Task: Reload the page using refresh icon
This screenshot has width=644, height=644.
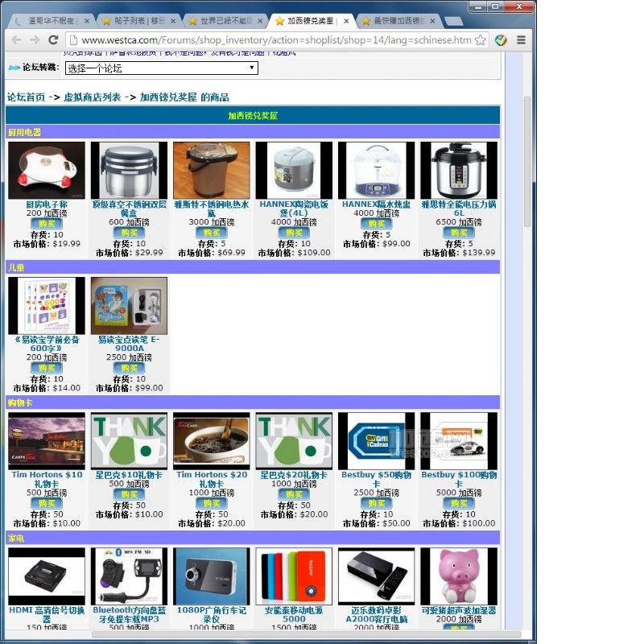Action: coord(53,39)
